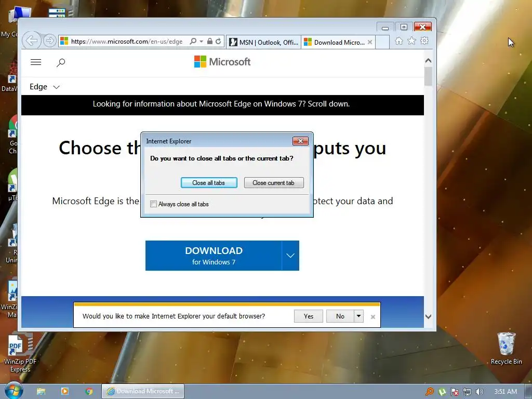Click No on default browser prompt
The image size is (532, 399).
(x=340, y=316)
